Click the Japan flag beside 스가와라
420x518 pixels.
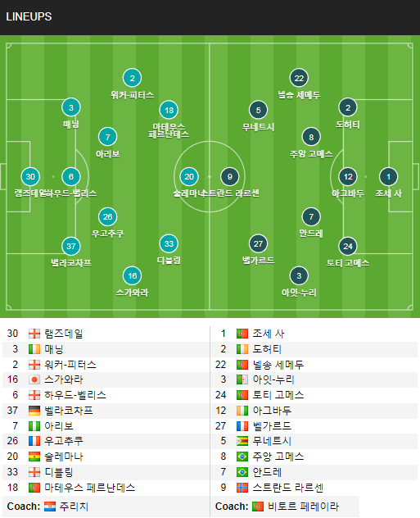(x=34, y=379)
